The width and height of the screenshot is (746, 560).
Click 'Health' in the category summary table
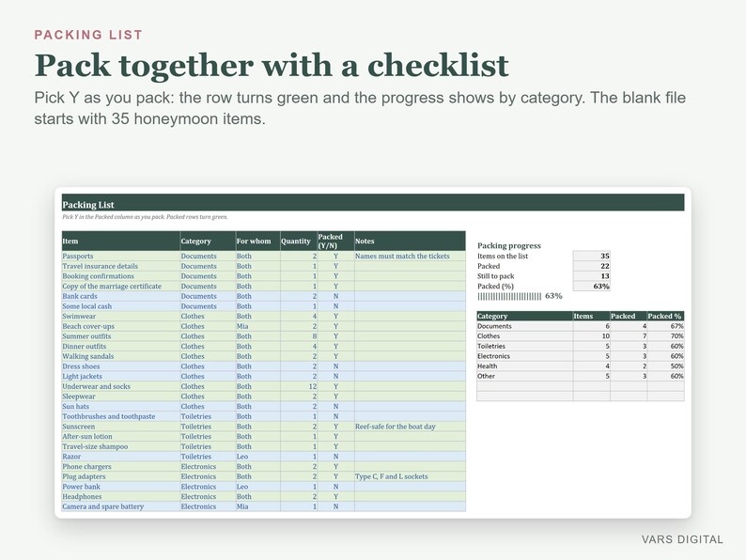pos(525,366)
